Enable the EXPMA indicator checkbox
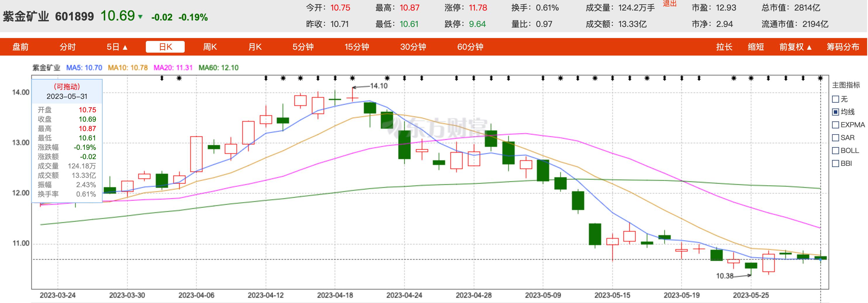868x303 pixels. 836,125
